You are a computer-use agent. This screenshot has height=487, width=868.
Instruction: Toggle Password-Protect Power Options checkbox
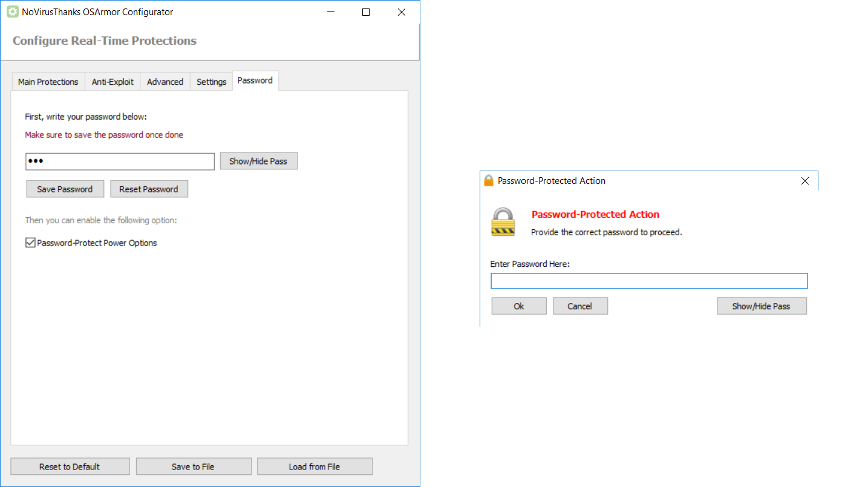31,243
